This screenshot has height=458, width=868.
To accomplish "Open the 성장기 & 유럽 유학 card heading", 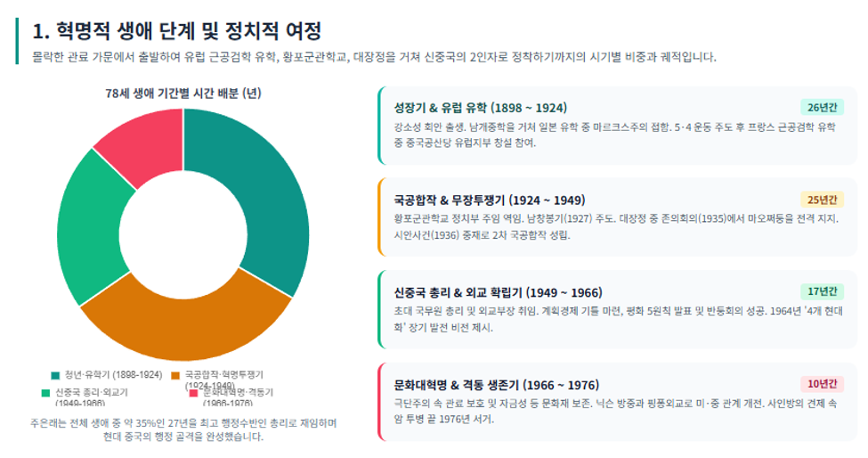I will tap(480, 108).
